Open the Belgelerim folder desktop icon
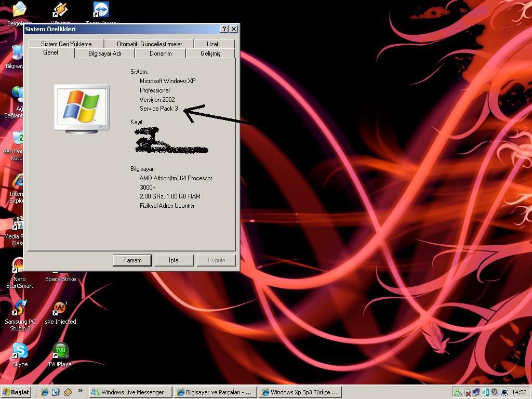Viewport: 532px width, 399px height. (x=19, y=9)
